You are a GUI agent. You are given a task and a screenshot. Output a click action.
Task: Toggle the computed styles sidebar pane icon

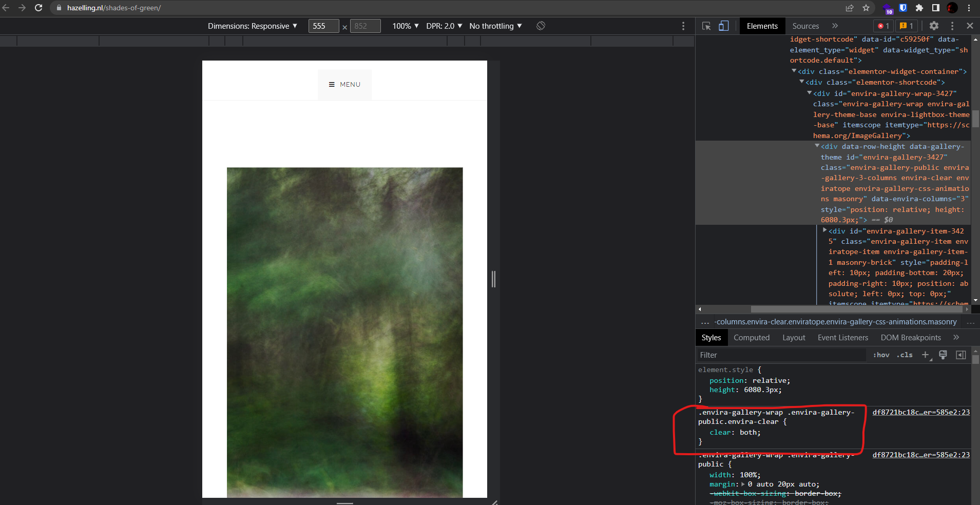pos(961,355)
